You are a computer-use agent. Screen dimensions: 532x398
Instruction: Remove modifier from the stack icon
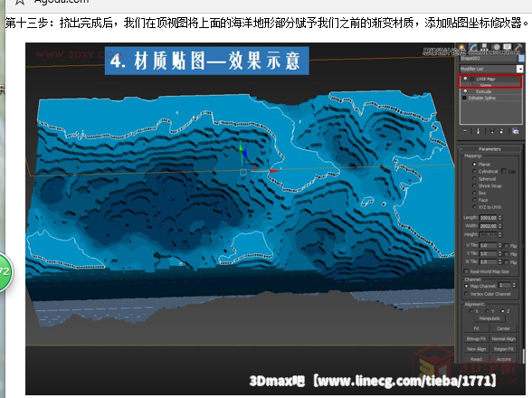[x=502, y=131]
